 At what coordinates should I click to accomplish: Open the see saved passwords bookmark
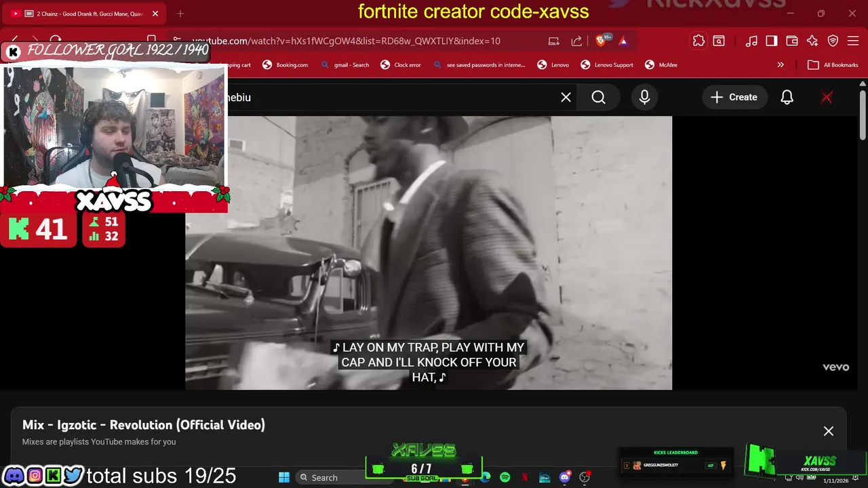[479, 65]
